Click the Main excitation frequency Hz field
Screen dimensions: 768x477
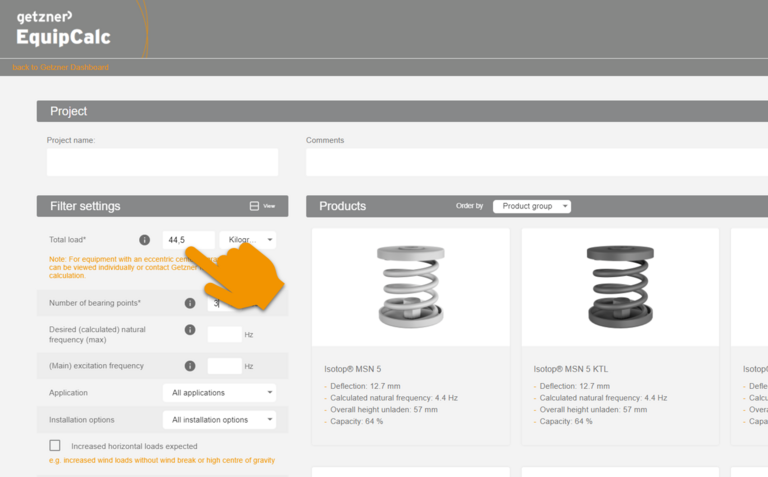225,366
